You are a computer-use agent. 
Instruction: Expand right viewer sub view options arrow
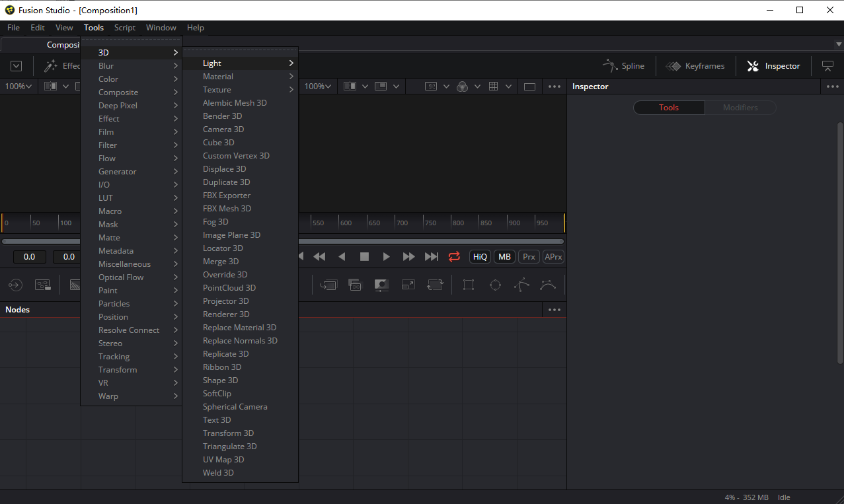coord(396,87)
